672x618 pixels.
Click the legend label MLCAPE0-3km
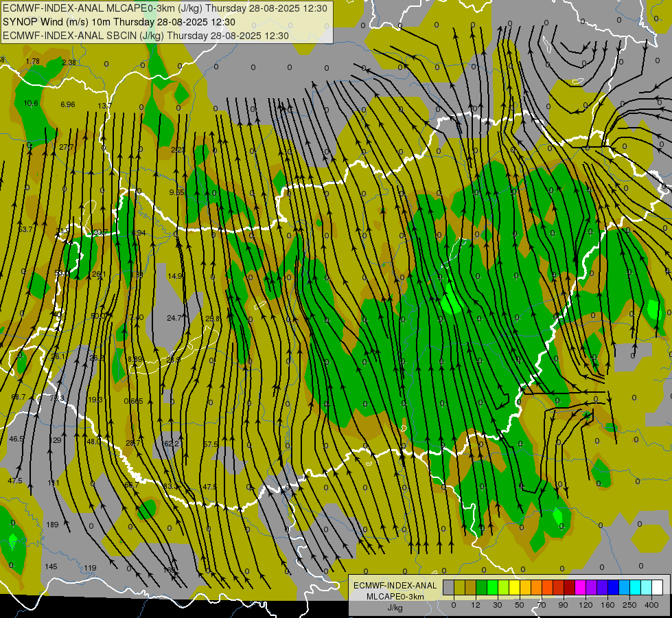tap(395, 597)
